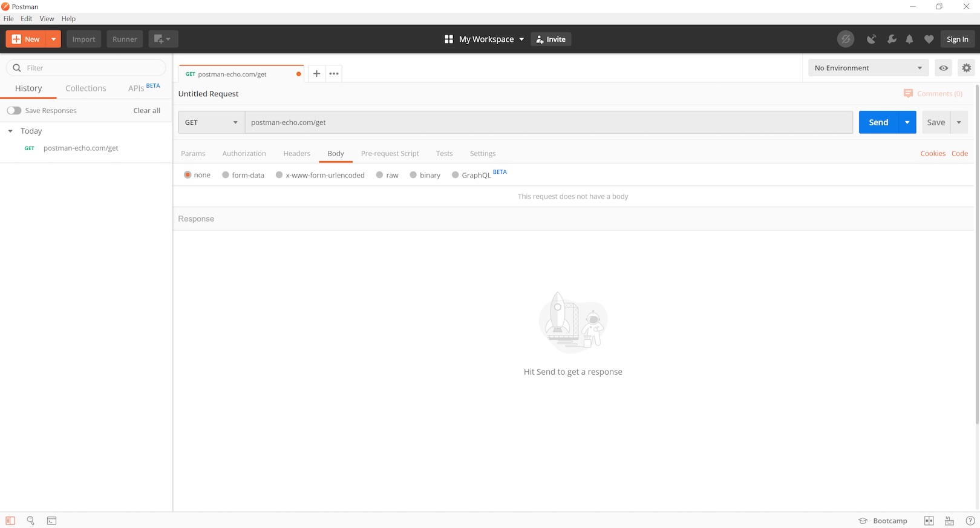Open the Help menu
980x528 pixels.
pos(68,19)
